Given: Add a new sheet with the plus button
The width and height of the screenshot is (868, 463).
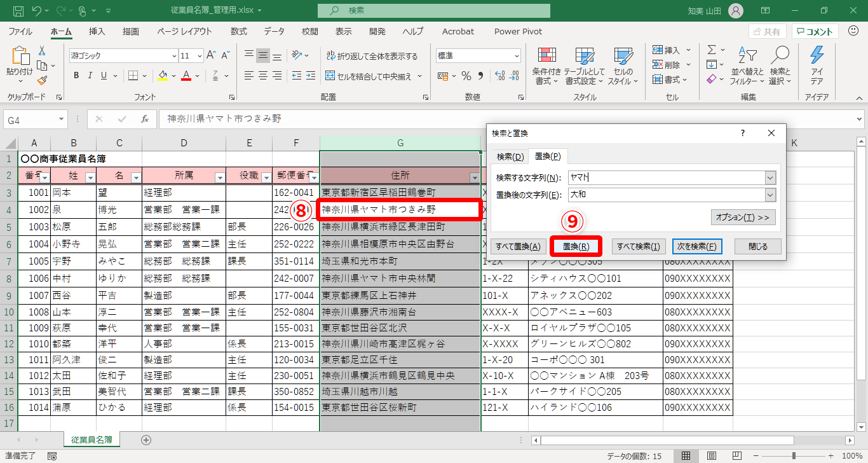Looking at the screenshot, I should coord(146,439).
